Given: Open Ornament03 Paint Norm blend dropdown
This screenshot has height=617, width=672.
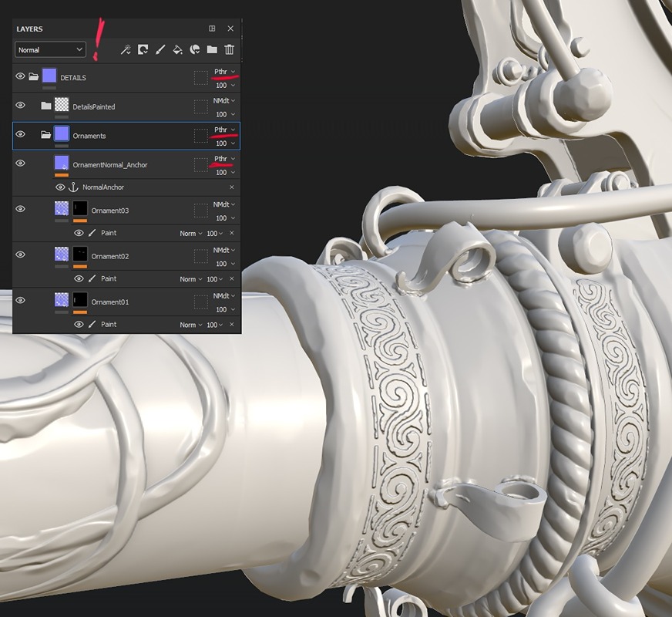Looking at the screenshot, I should [190, 233].
